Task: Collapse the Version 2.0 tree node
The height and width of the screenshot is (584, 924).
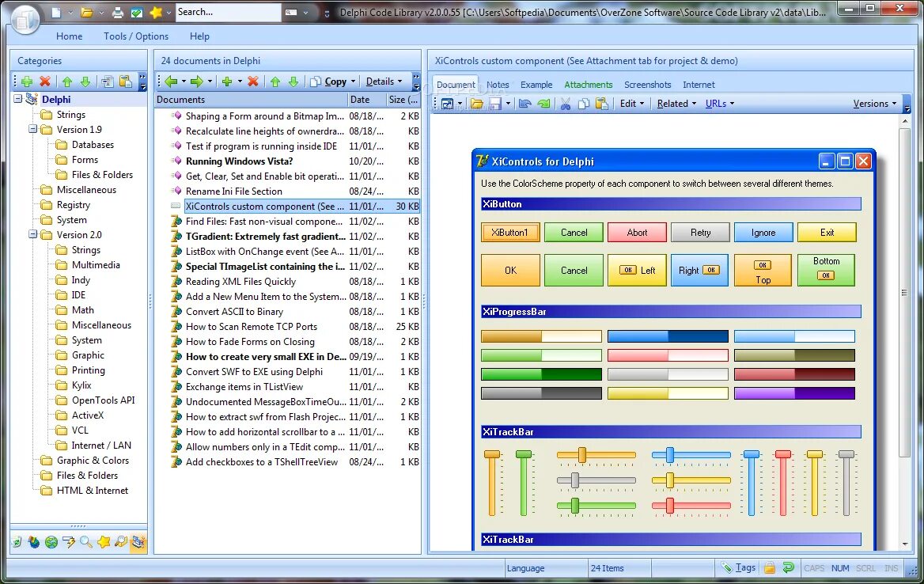Action: click(x=33, y=234)
